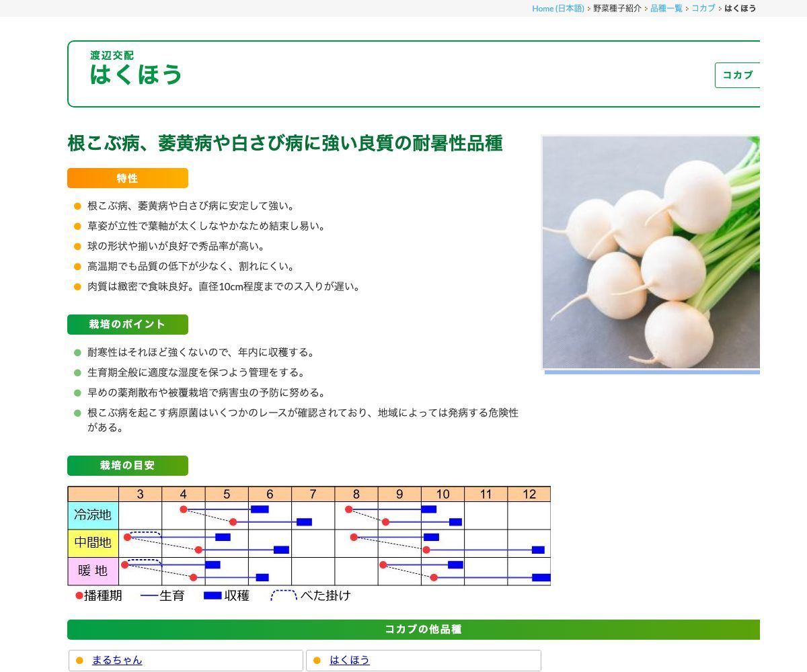Click the white turnips photo

click(x=650, y=252)
